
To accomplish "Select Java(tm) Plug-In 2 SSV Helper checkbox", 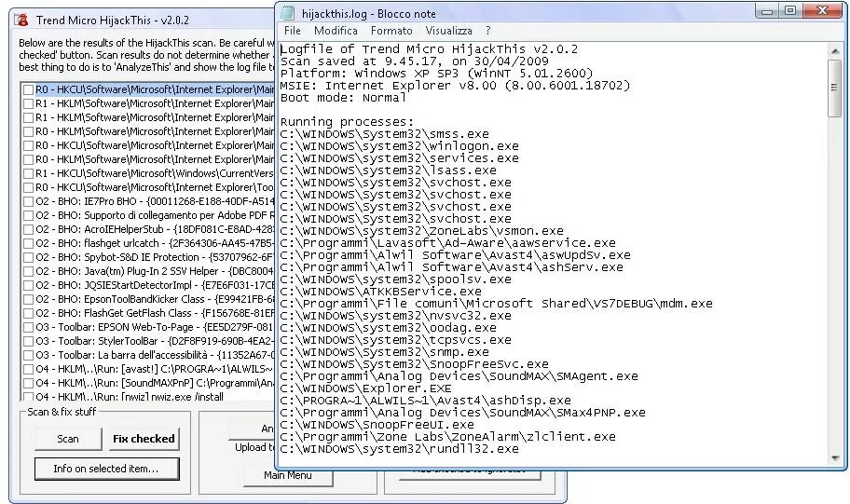I will coord(29,271).
